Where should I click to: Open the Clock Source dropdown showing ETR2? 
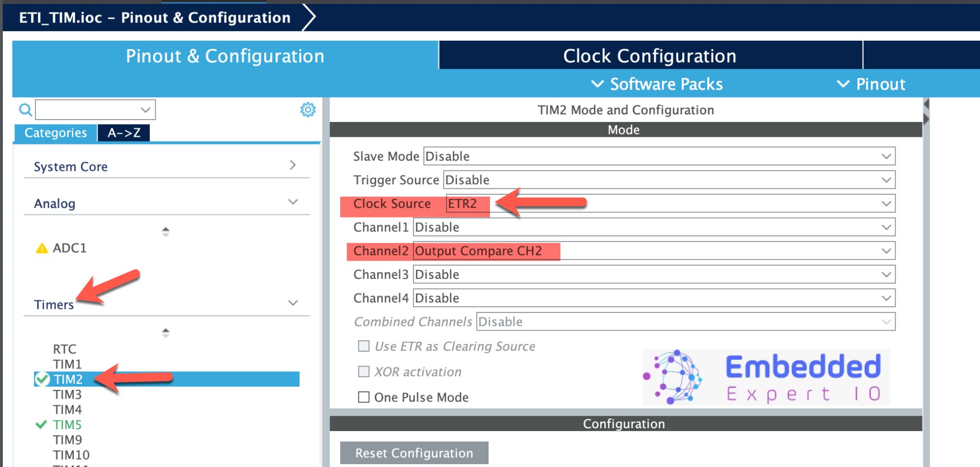885,203
